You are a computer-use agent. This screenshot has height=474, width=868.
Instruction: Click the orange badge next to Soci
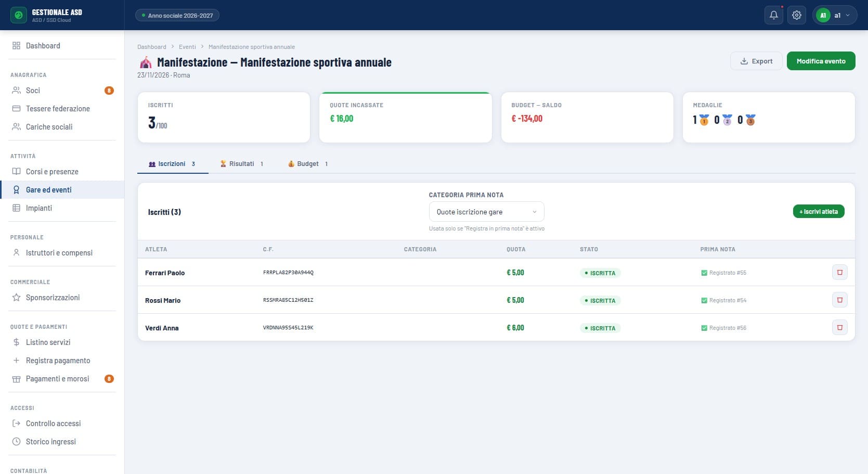point(109,91)
